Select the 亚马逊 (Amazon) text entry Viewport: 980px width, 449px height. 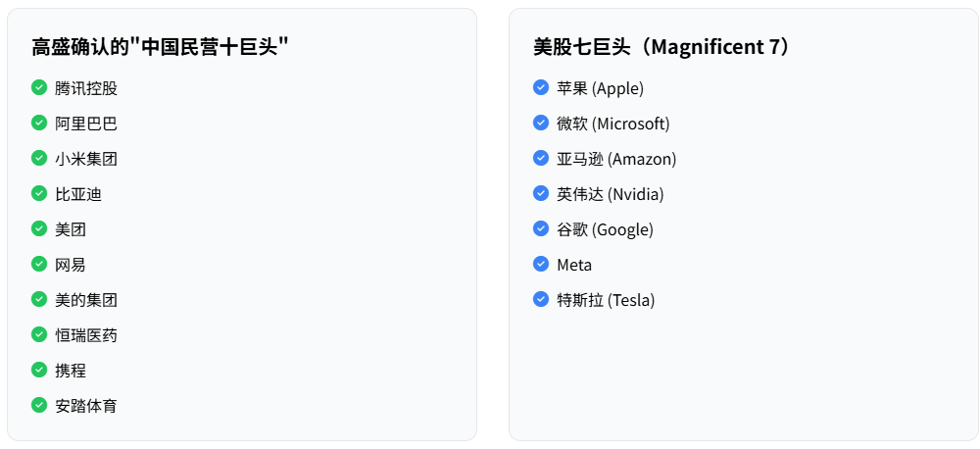[616, 159]
